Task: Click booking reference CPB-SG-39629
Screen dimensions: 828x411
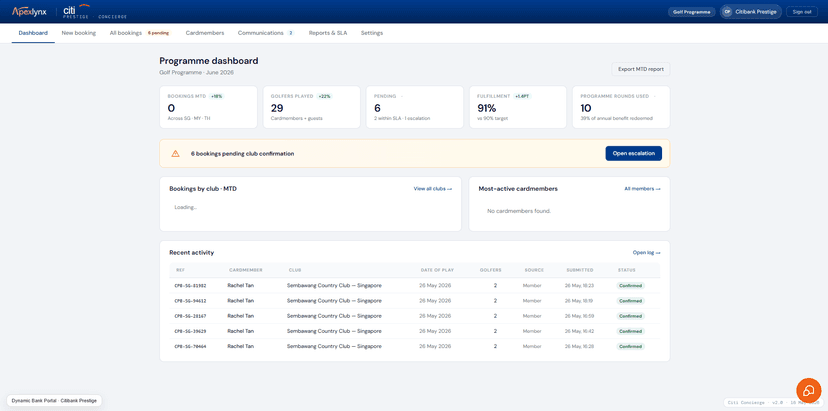Action: click(190, 332)
